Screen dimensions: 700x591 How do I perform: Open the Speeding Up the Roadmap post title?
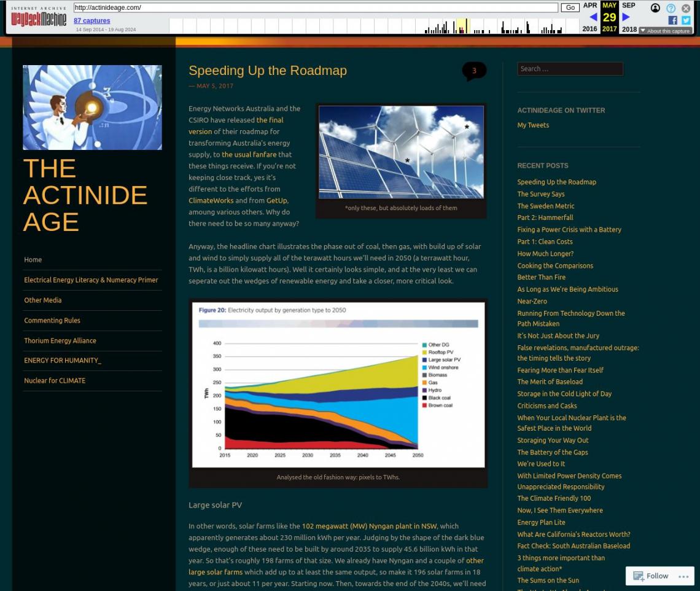click(x=268, y=71)
